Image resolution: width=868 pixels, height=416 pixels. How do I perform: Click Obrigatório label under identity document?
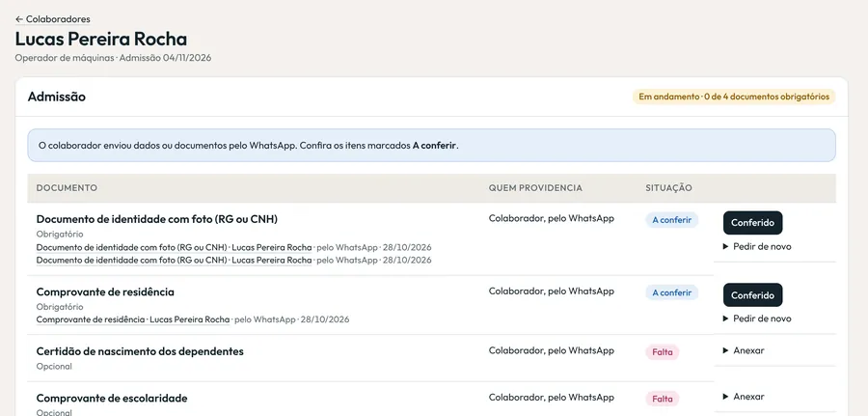(x=60, y=235)
